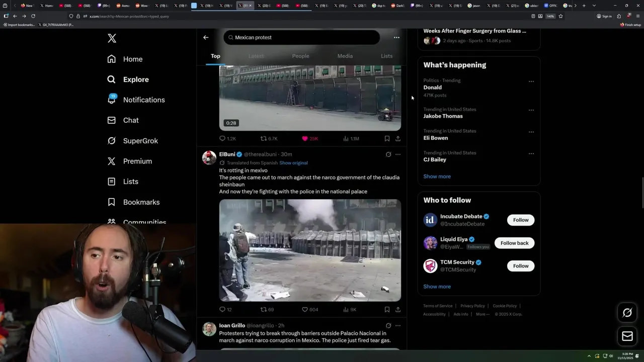Click the back arrow beside search box
This screenshot has height=362, width=644.
point(206,37)
